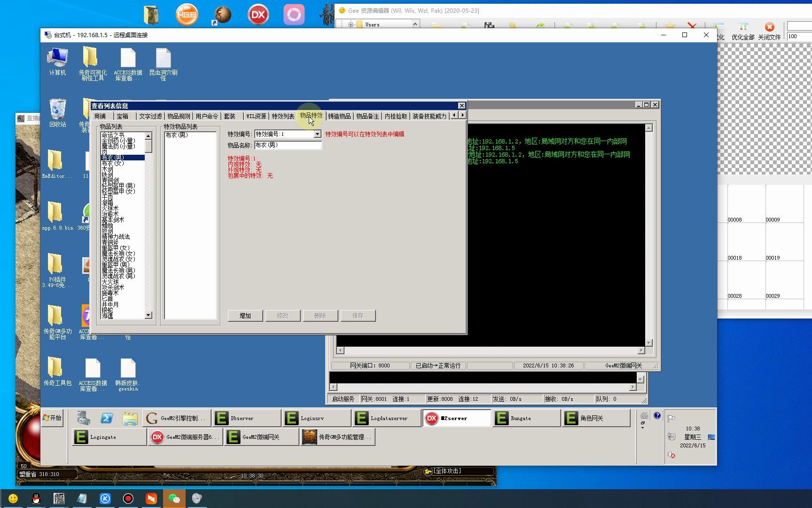The height and width of the screenshot is (508, 812).
Task: Click the 物品列表 scroll up arrow
Action: (x=148, y=136)
